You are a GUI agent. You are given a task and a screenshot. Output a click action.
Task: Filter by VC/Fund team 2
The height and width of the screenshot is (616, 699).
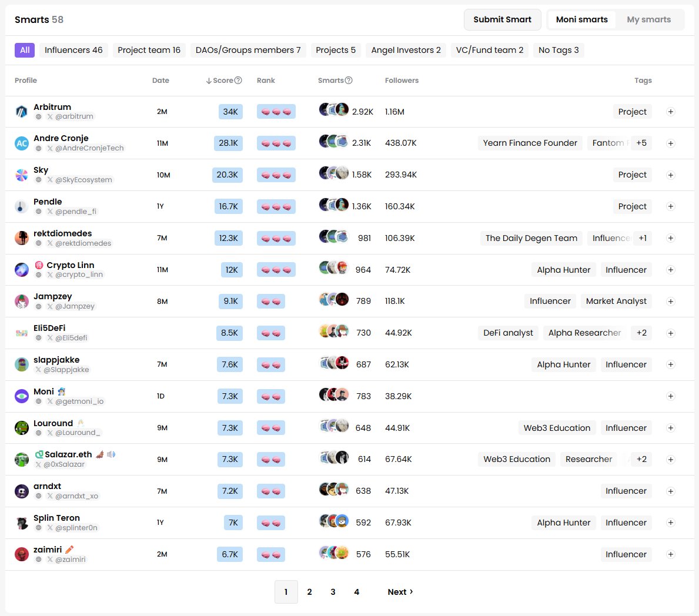click(490, 50)
